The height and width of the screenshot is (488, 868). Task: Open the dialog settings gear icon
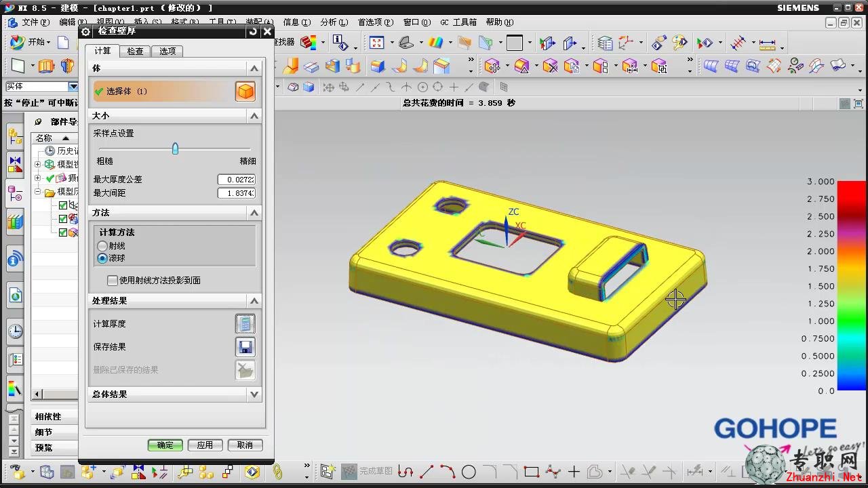pos(85,31)
